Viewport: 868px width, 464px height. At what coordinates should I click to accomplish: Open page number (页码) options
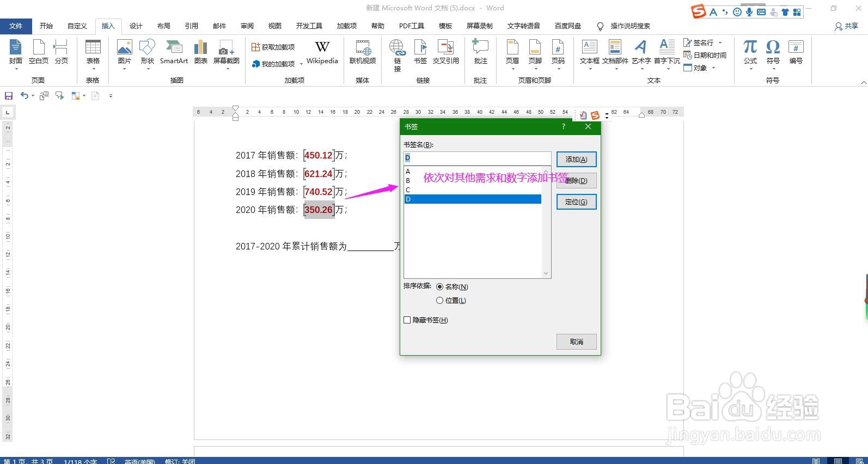tap(558, 54)
